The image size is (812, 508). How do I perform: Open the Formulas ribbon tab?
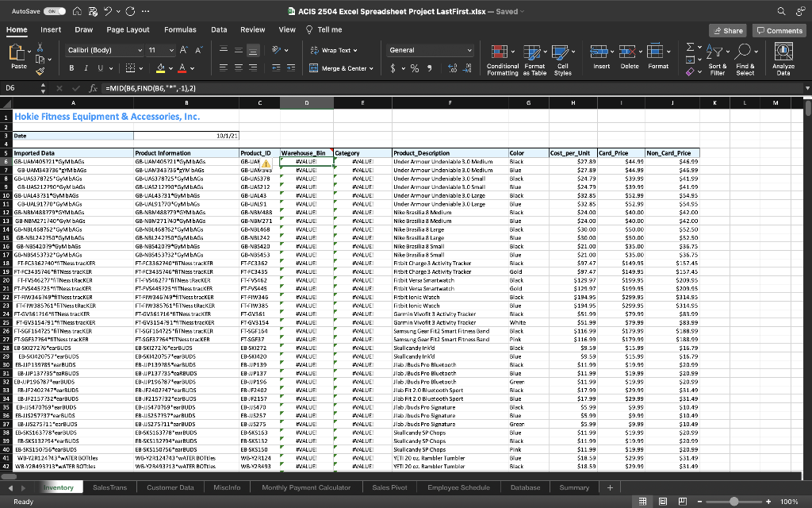click(180, 29)
